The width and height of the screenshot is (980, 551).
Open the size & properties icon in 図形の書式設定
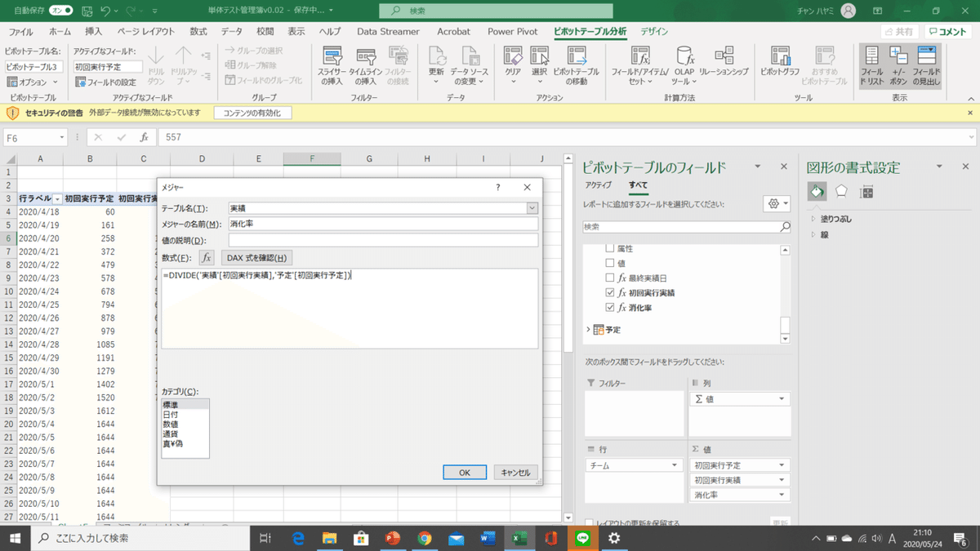866,191
